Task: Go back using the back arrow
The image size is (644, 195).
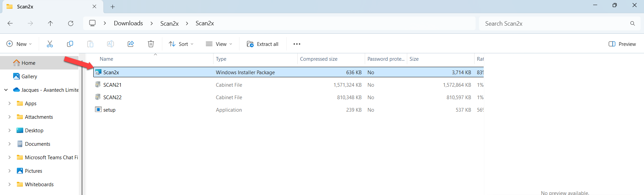Action: tap(10, 23)
